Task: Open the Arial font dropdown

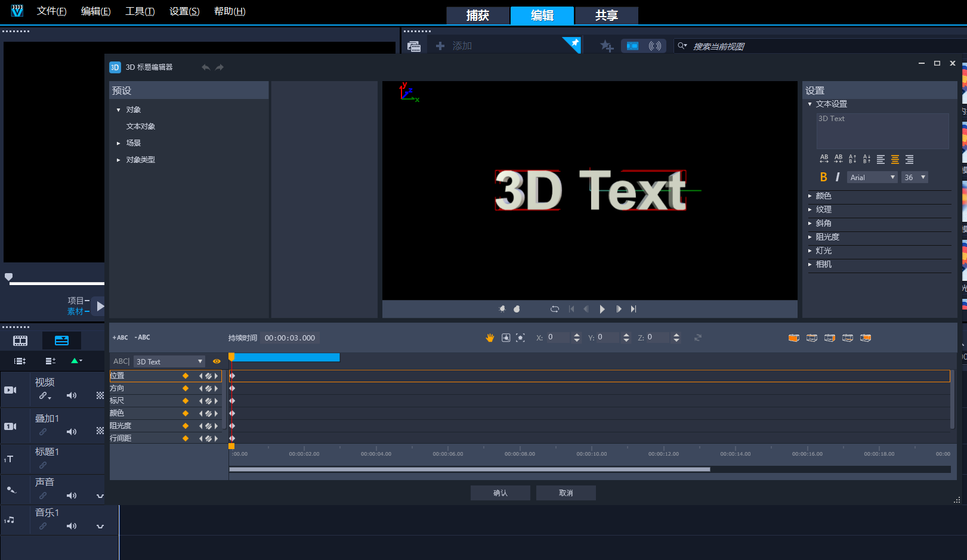Action: tap(872, 177)
